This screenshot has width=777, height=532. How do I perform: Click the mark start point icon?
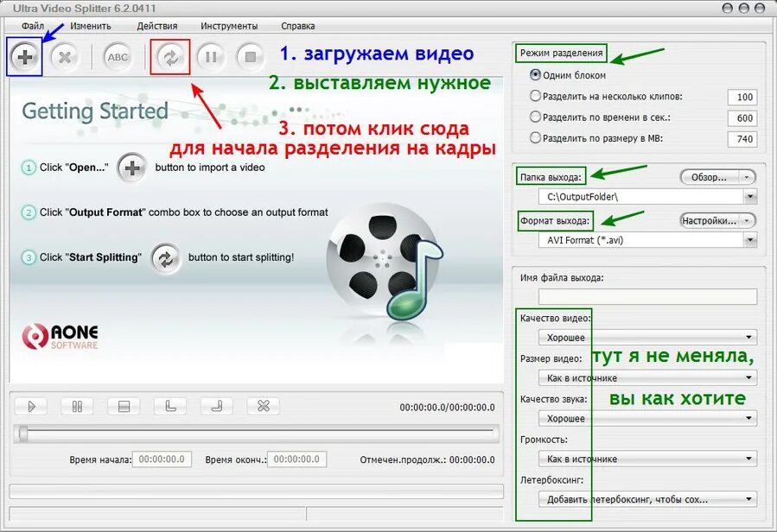click(x=169, y=406)
